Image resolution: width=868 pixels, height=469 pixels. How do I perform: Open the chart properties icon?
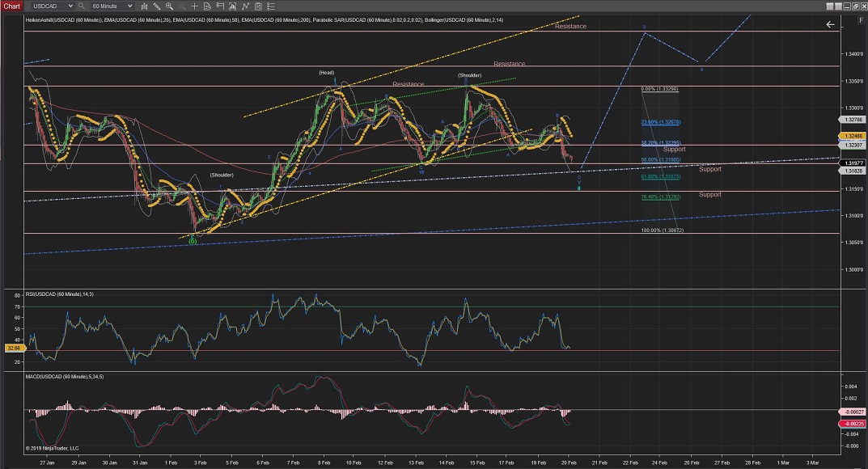[258, 6]
